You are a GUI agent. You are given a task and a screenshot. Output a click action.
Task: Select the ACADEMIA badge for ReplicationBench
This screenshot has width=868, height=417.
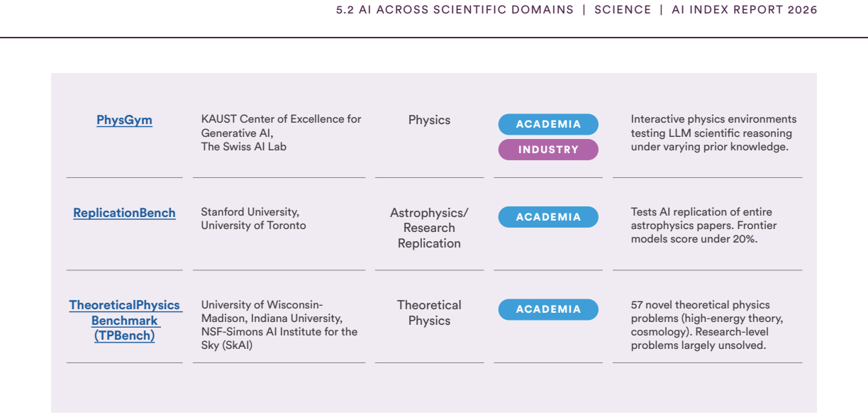click(548, 217)
